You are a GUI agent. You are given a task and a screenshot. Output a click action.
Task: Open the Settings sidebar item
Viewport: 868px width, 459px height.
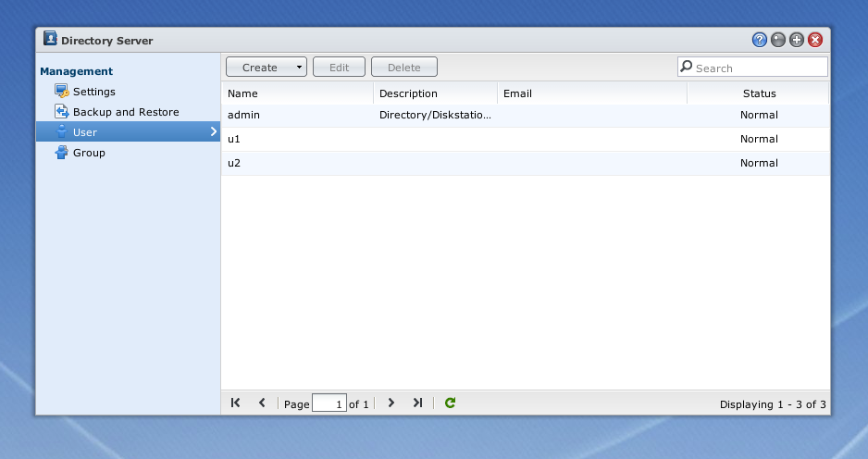click(x=94, y=92)
